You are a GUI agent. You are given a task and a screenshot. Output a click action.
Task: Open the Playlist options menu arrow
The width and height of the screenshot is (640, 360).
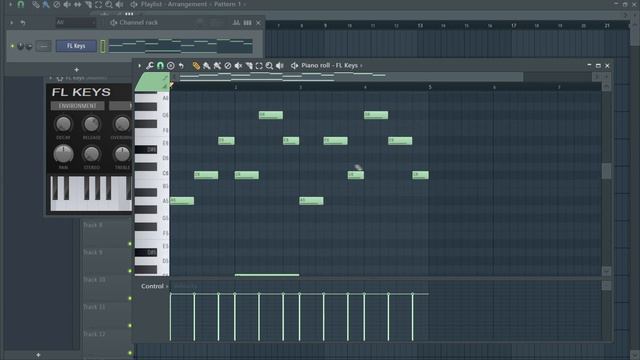pyautogui.click(x=11, y=4)
